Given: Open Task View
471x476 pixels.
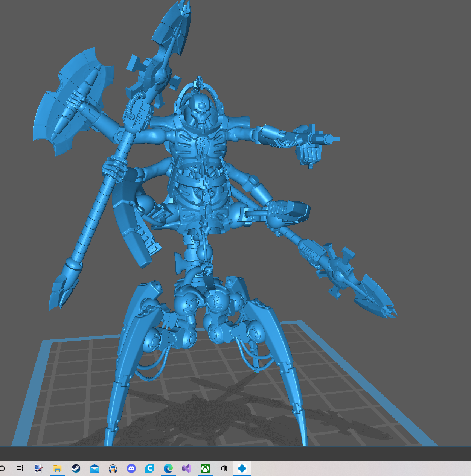Looking at the screenshot, I should 19,468.
